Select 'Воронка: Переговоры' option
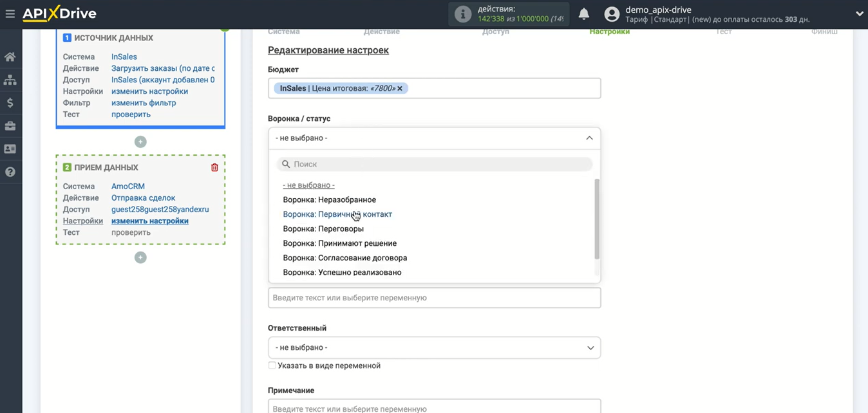Screen dimensions: 868x413 coord(323,229)
